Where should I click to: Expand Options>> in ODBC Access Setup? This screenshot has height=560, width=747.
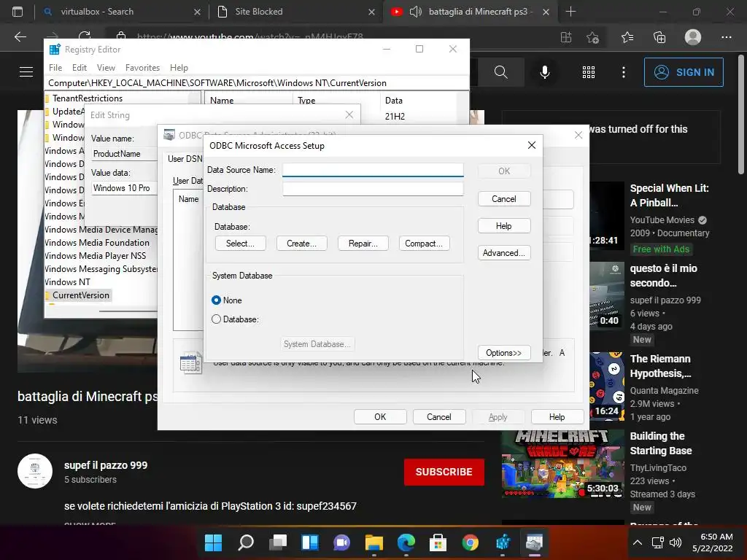click(x=504, y=353)
